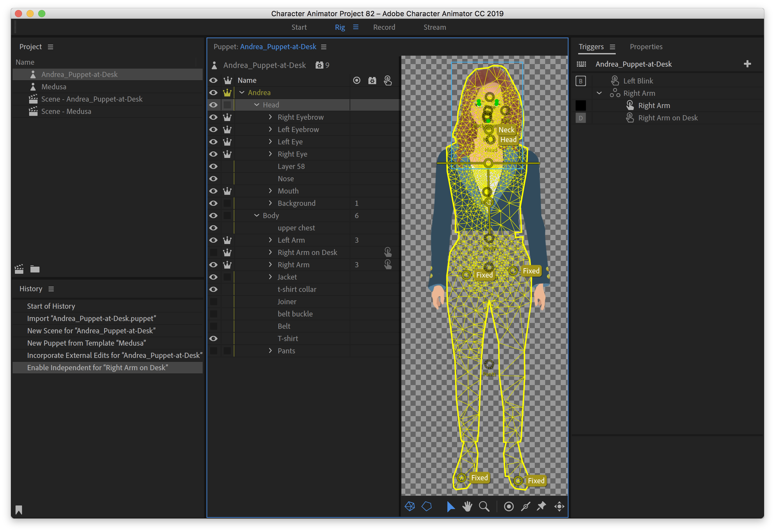Image resolution: width=775 pixels, height=532 pixels.
Task: Click the tag column header circle icon
Action: point(356,80)
